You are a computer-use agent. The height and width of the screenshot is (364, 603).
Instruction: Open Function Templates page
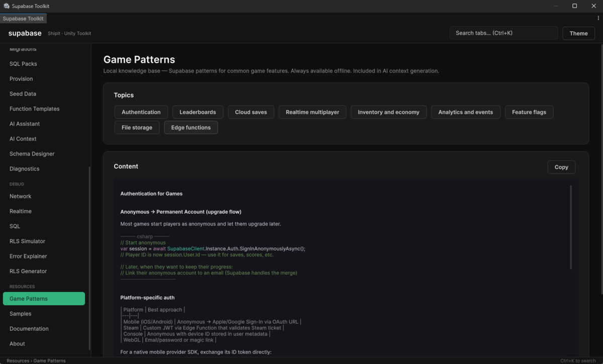[34, 109]
